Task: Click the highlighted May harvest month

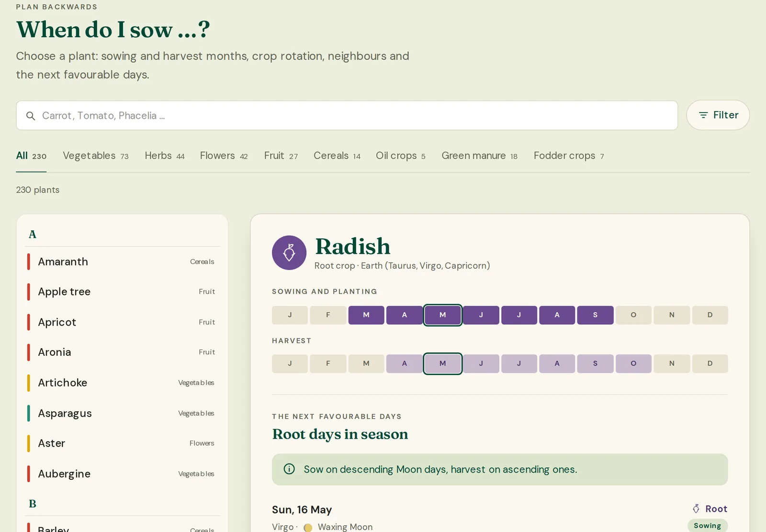Action: pos(443,363)
